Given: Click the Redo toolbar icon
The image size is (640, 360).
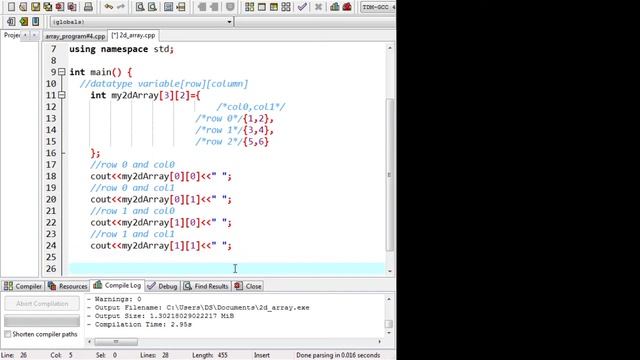Looking at the screenshot, I should pyautogui.click(x=120, y=7).
